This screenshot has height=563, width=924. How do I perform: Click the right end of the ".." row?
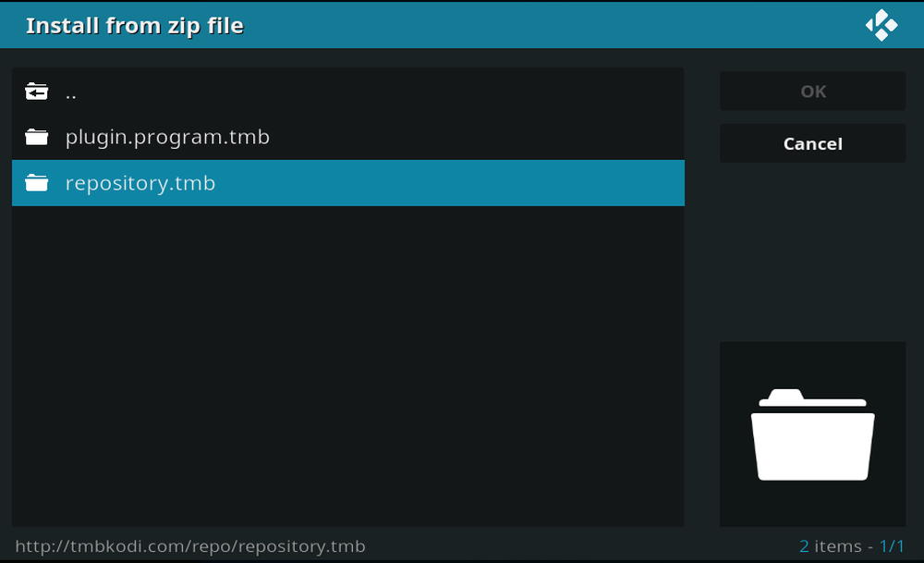(647, 92)
